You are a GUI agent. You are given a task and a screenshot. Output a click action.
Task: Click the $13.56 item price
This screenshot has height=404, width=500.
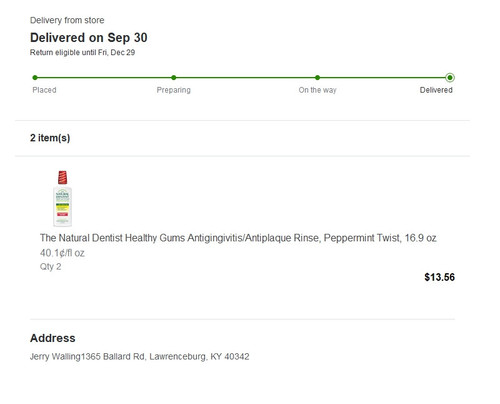439,277
